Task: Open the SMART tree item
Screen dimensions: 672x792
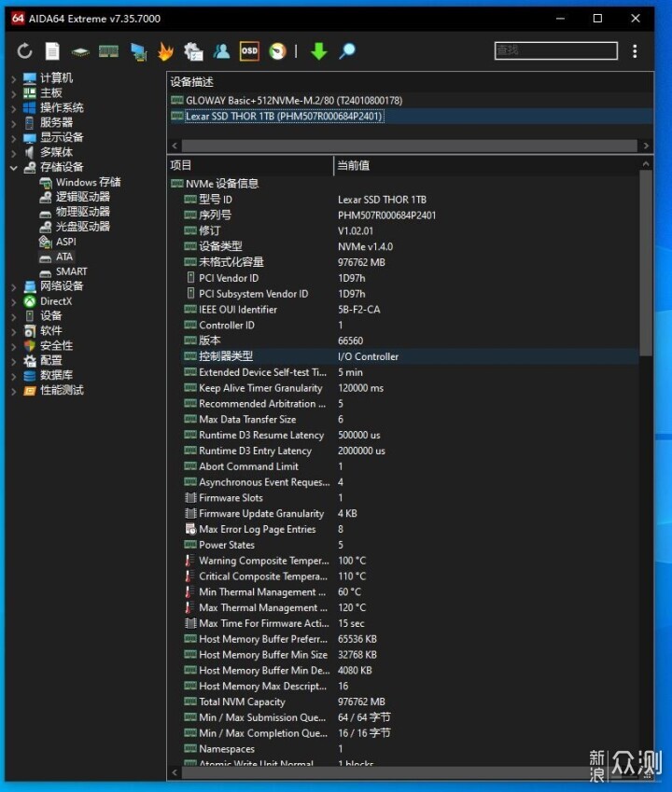Action: [71, 271]
